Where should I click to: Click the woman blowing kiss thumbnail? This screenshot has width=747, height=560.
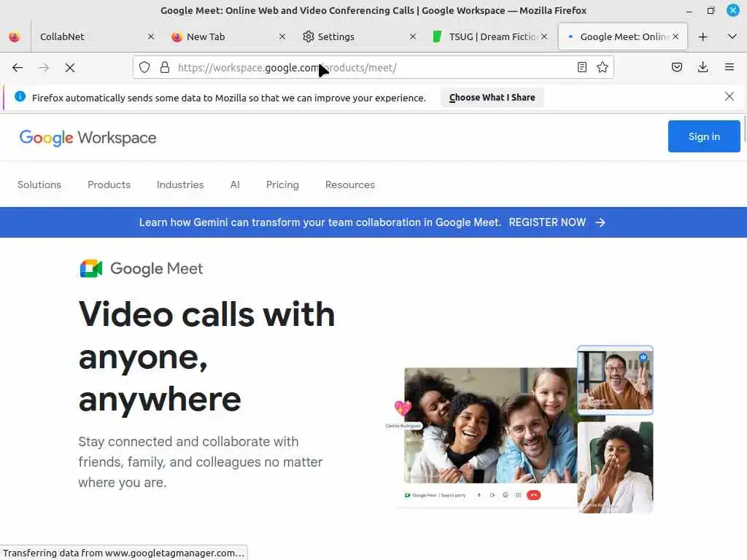pos(615,467)
